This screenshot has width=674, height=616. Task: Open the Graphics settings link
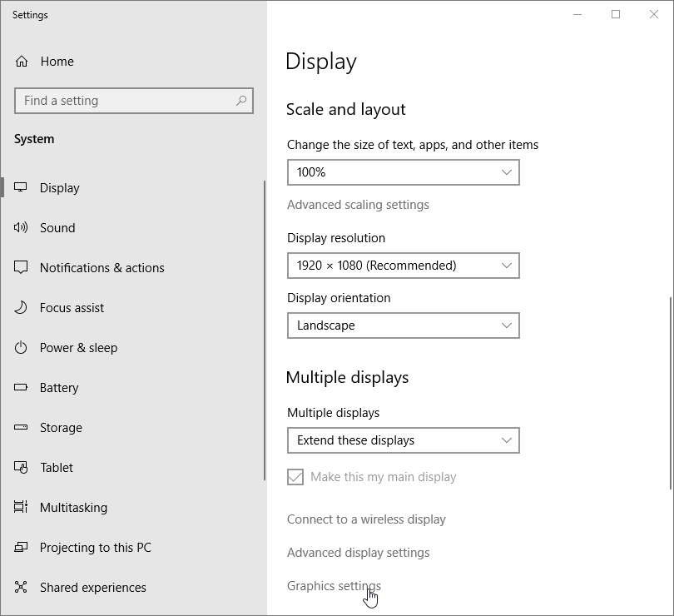pos(334,586)
